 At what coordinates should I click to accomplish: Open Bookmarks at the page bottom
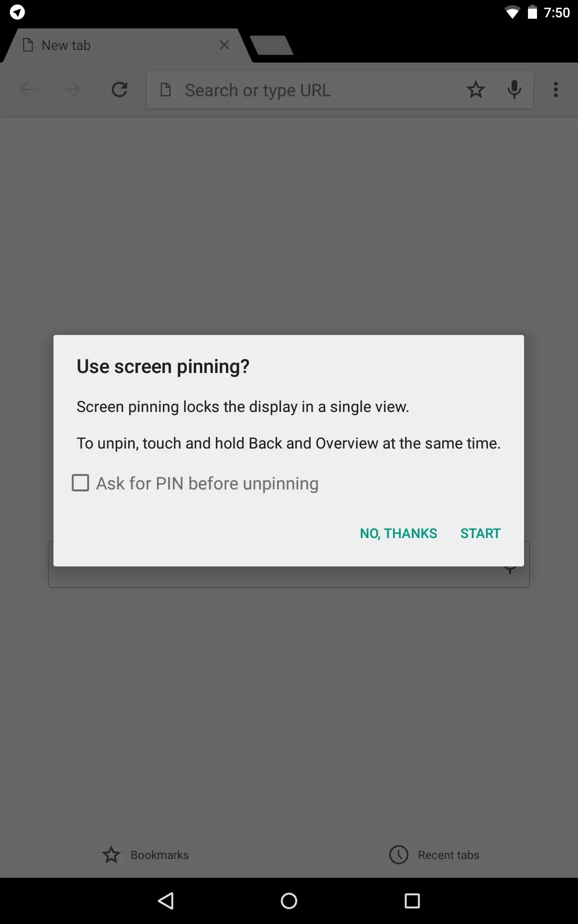pos(145,855)
